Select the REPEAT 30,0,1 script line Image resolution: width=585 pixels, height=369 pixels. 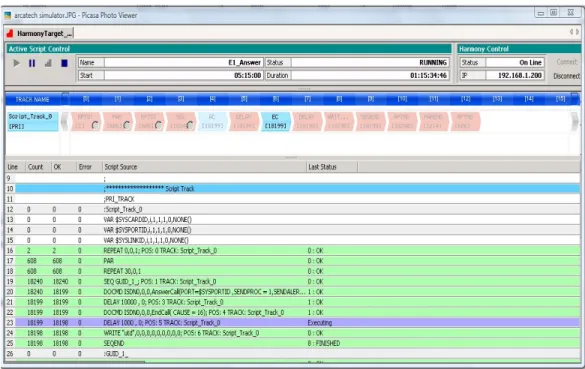pyautogui.click(x=293, y=271)
